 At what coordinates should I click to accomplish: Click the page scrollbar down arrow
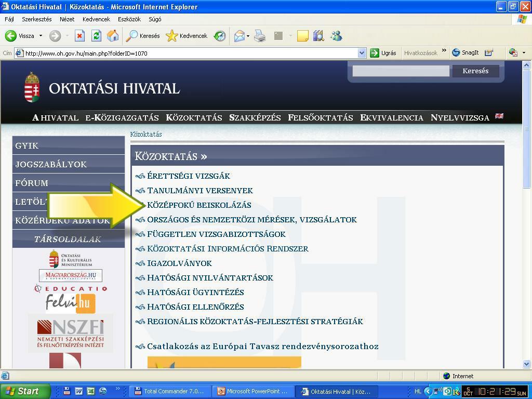526,364
